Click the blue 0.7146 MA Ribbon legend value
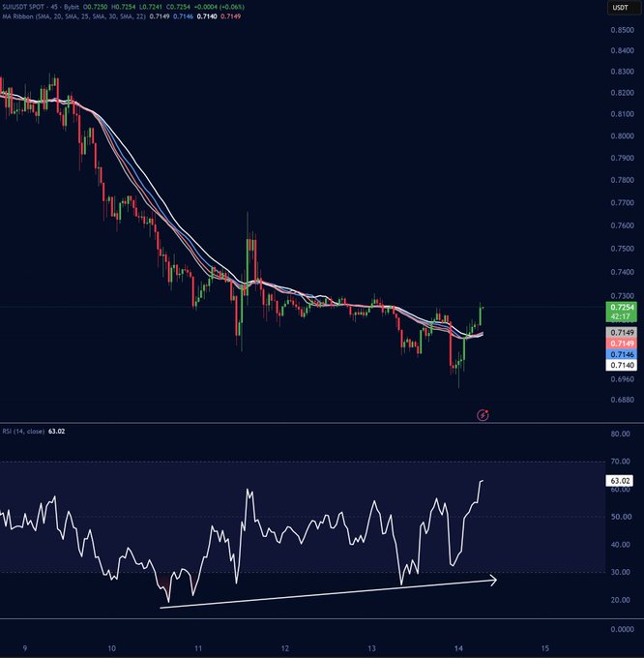The image size is (644, 658). tap(183, 16)
